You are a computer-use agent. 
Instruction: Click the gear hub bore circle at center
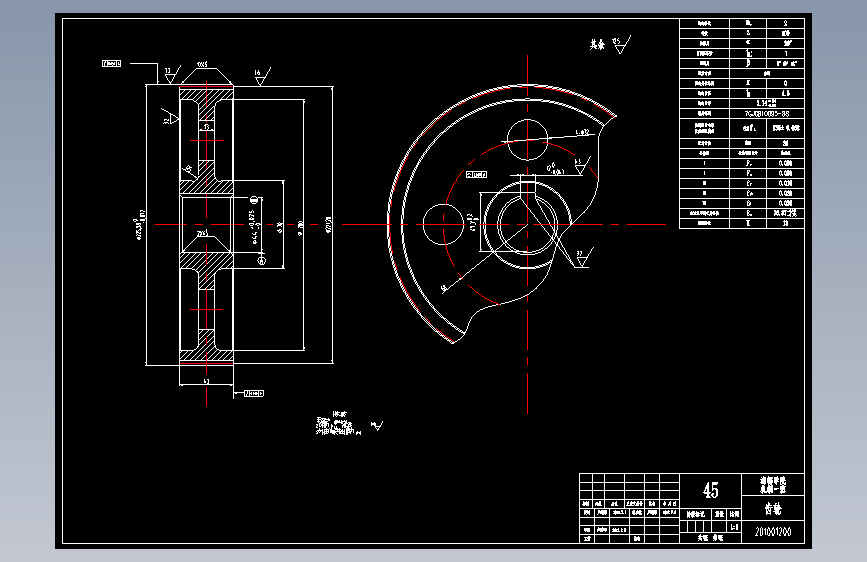coord(527,225)
